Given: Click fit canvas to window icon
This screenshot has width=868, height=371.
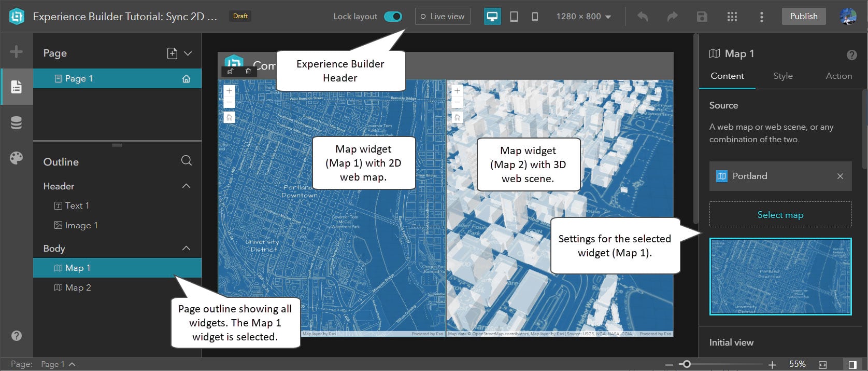Looking at the screenshot, I should coord(822,365).
